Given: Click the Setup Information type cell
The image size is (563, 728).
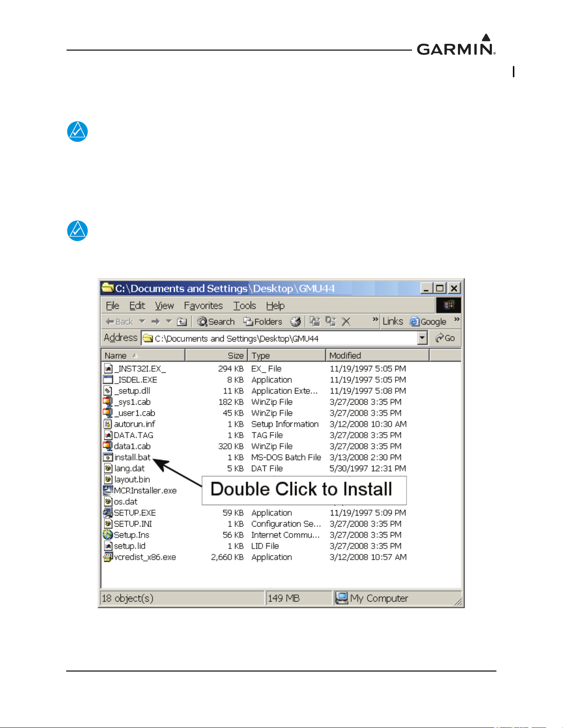Looking at the screenshot, I should pos(285,424).
